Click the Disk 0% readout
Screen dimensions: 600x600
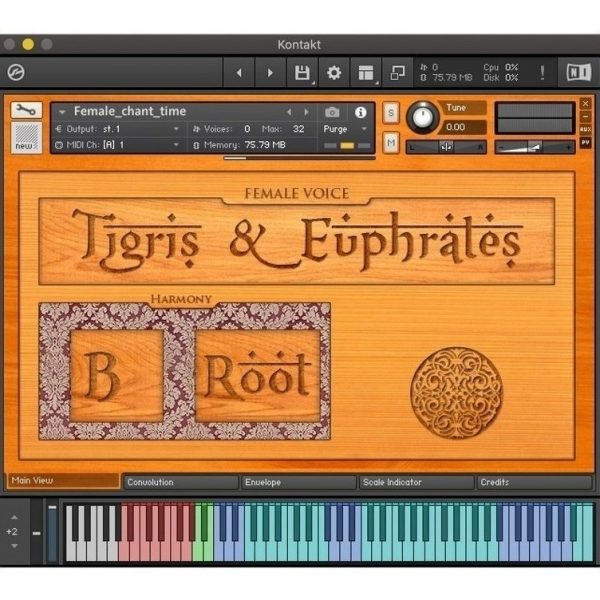pos(501,78)
